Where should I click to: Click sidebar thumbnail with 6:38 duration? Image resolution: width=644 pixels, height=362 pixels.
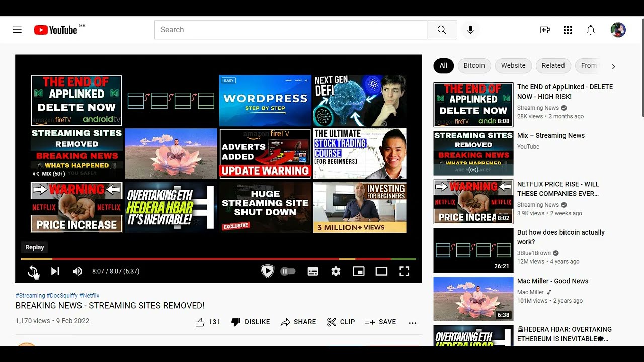473,299
